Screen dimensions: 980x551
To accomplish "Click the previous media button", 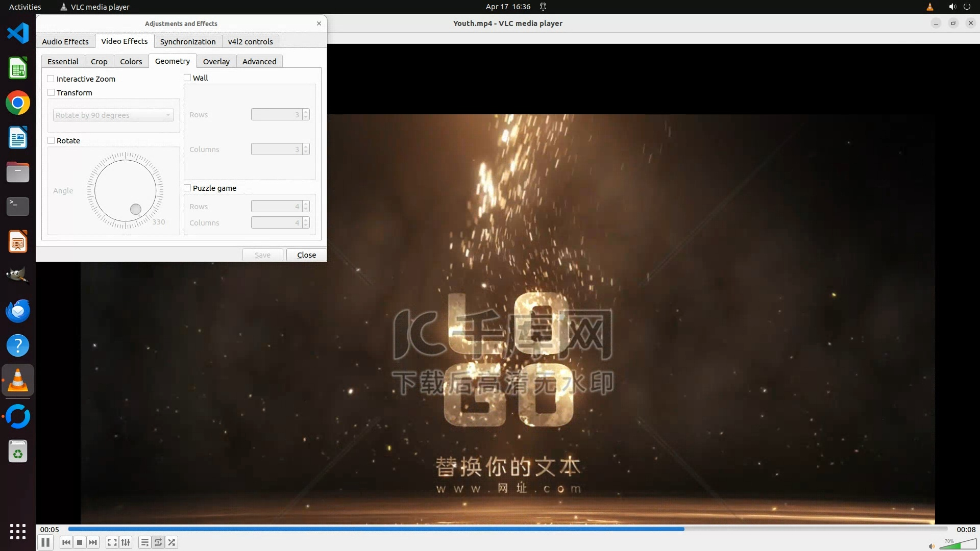I will tap(66, 542).
